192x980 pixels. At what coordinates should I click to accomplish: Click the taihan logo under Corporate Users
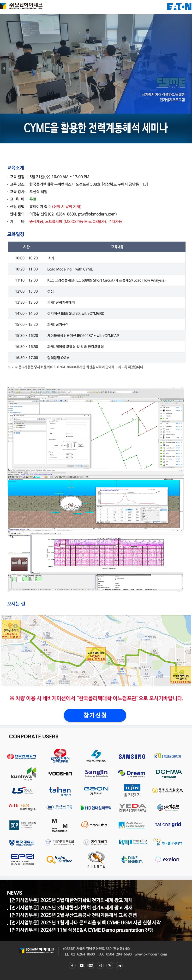tap(60, 791)
